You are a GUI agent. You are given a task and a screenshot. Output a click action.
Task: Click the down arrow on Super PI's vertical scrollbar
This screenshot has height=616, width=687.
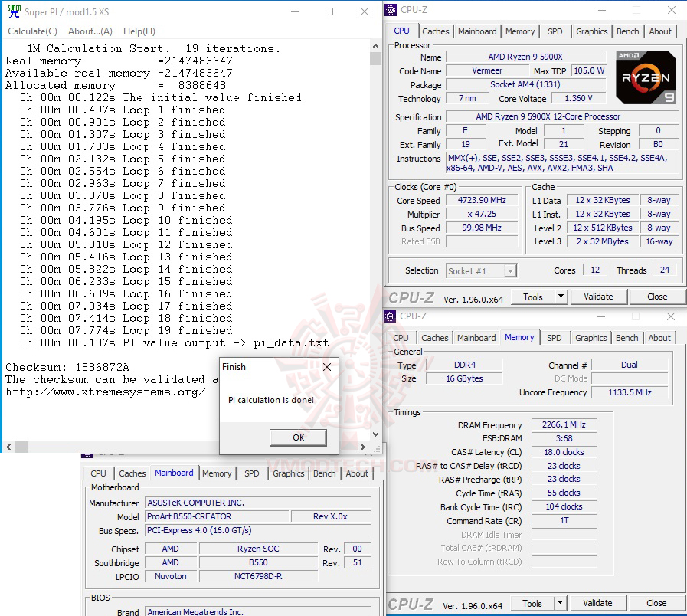[x=375, y=434]
